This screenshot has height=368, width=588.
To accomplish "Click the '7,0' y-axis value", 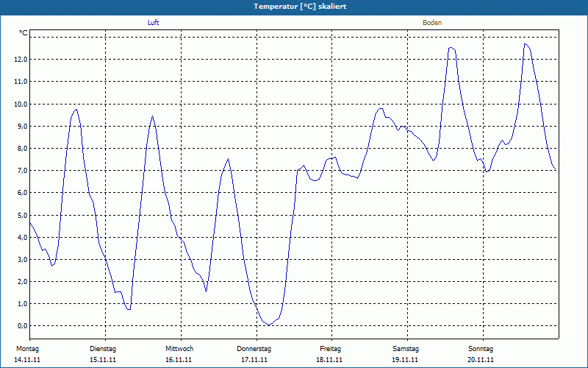I will coord(23,171).
